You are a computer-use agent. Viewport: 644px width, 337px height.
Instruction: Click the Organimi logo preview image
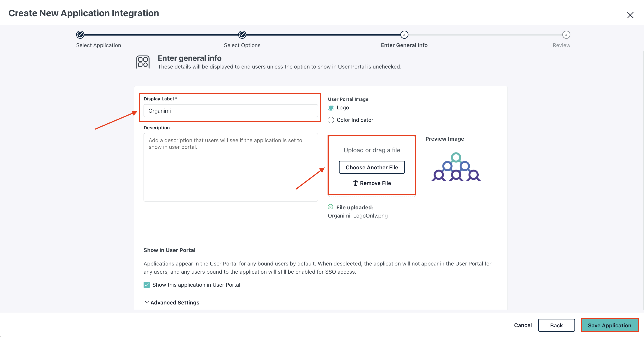tap(456, 167)
